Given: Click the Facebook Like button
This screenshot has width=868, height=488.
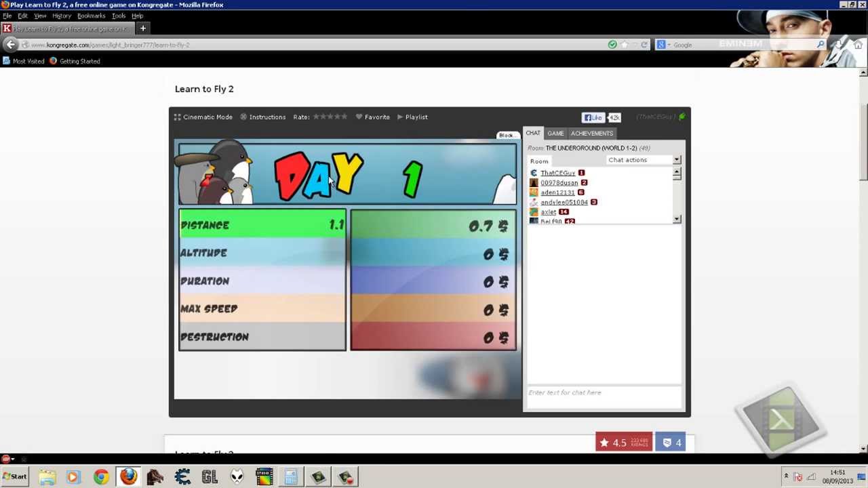Looking at the screenshot, I should click(x=593, y=117).
